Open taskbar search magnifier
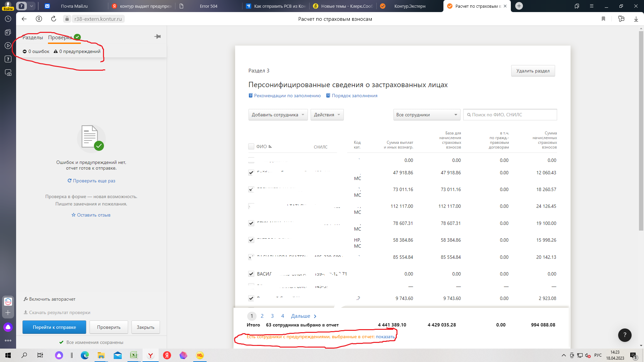This screenshot has height=362, width=644. (x=24, y=355)
